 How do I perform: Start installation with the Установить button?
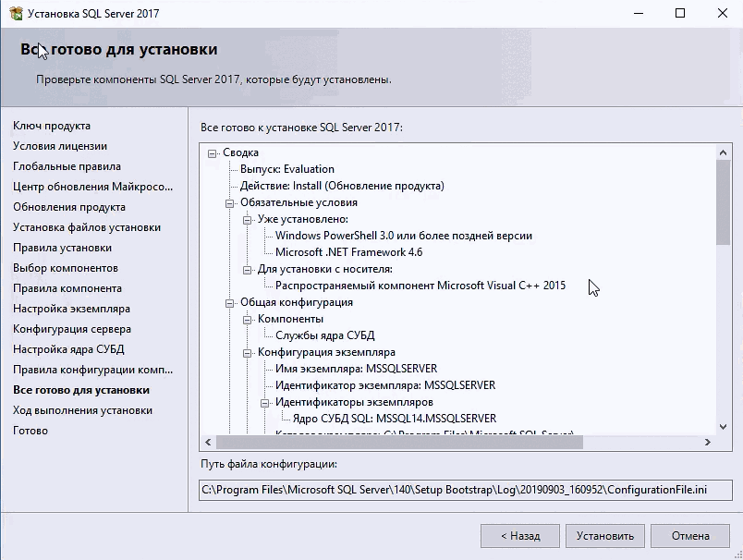pyautogui.click(x=605, y=536)
